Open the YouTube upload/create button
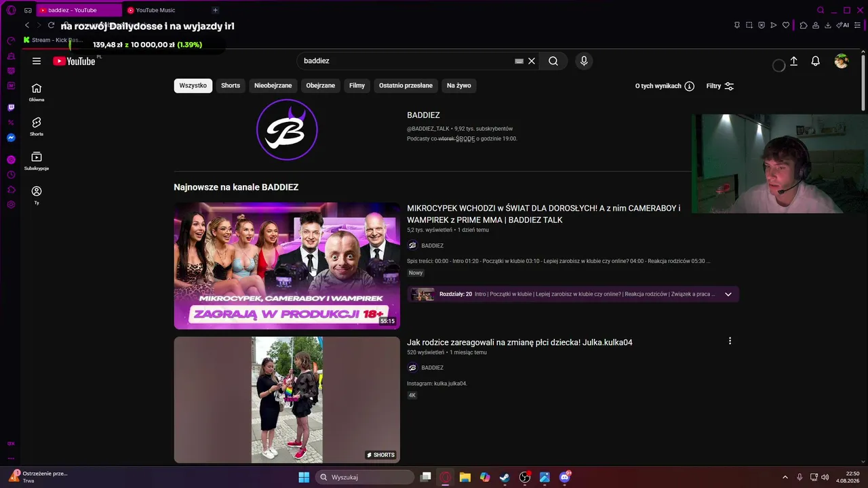This screenshot has width=868, height=488. tap(794, 61)
